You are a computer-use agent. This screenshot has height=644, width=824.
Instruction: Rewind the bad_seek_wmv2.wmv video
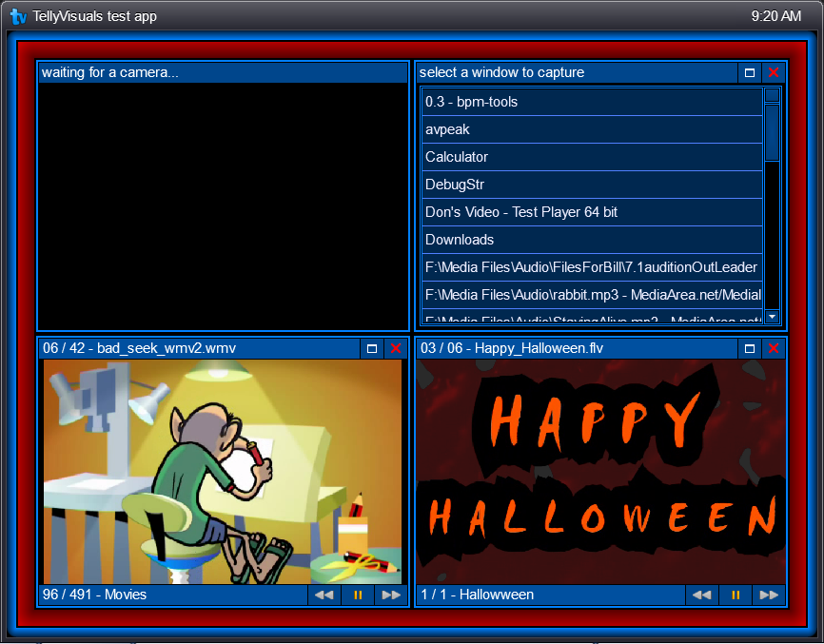click(324, 595)
